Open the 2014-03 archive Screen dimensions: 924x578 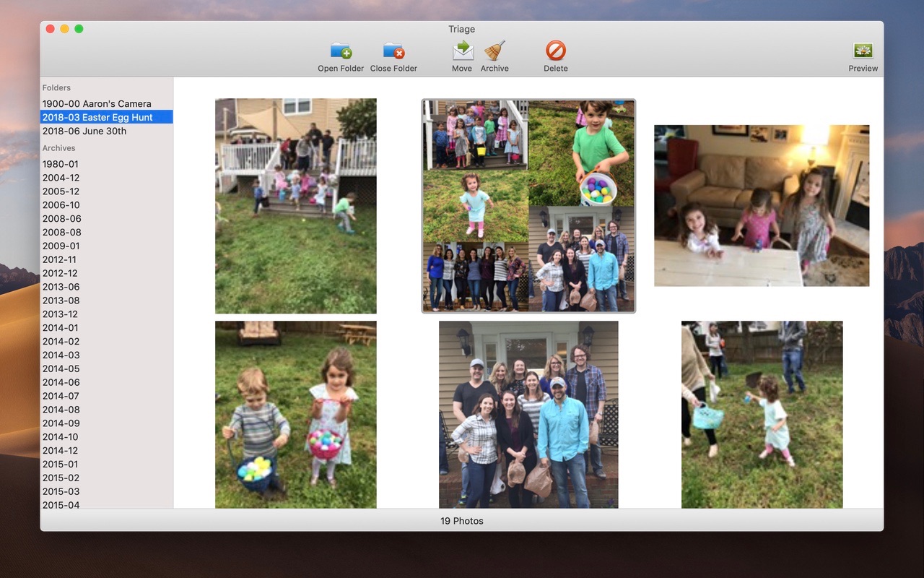tap(107, 355)
